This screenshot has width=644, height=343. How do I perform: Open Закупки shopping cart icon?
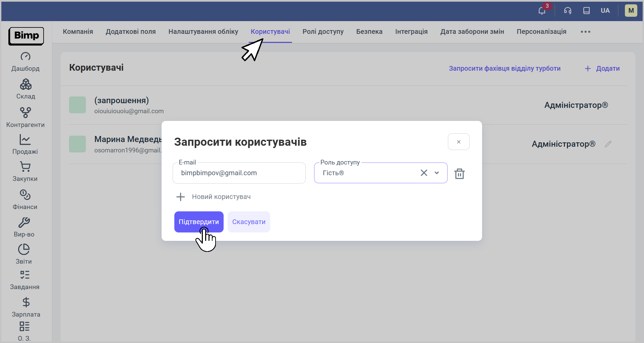(x=25, y=166)
